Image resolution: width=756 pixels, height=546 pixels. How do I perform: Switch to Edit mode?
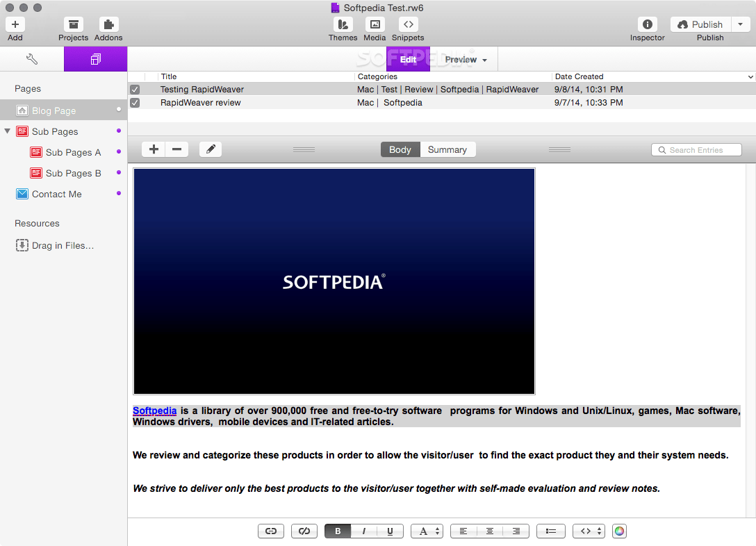pyautogui.click(x=408, y=59)
